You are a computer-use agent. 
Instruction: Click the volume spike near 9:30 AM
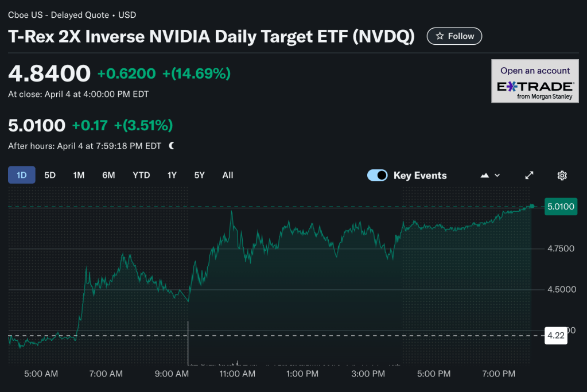(x=188, y=344)
